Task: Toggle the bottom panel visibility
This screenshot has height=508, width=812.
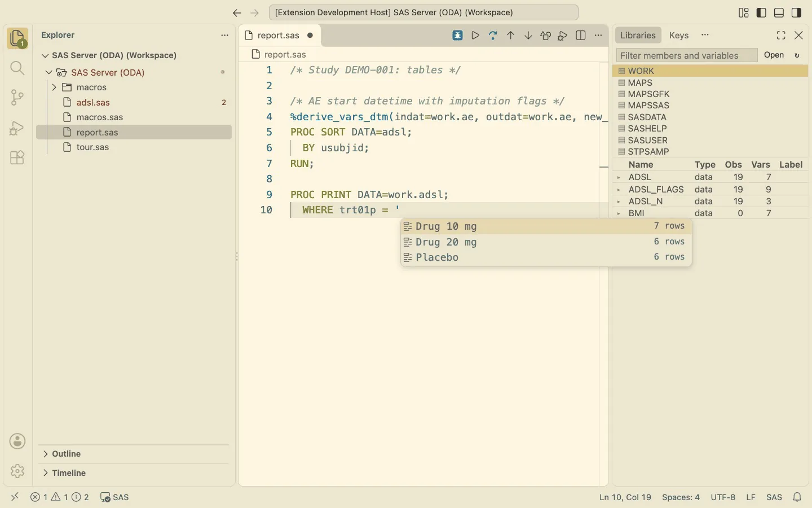Action: click(x=779, y=12)
